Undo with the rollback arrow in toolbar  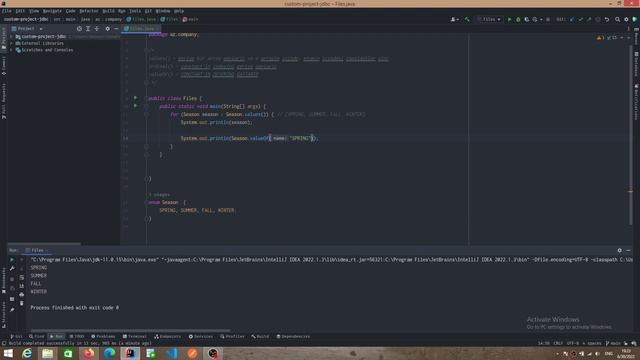click(607, 19)
